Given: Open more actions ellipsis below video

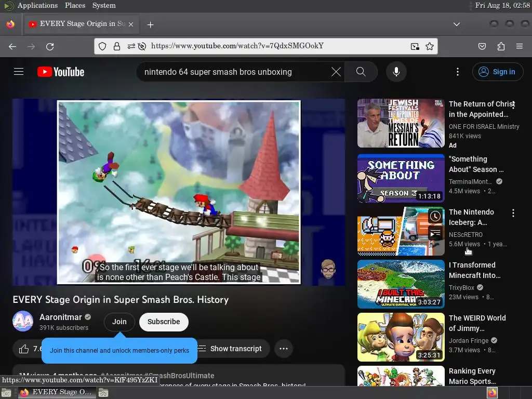Looking at the screenshot, I should coord(284,349).
